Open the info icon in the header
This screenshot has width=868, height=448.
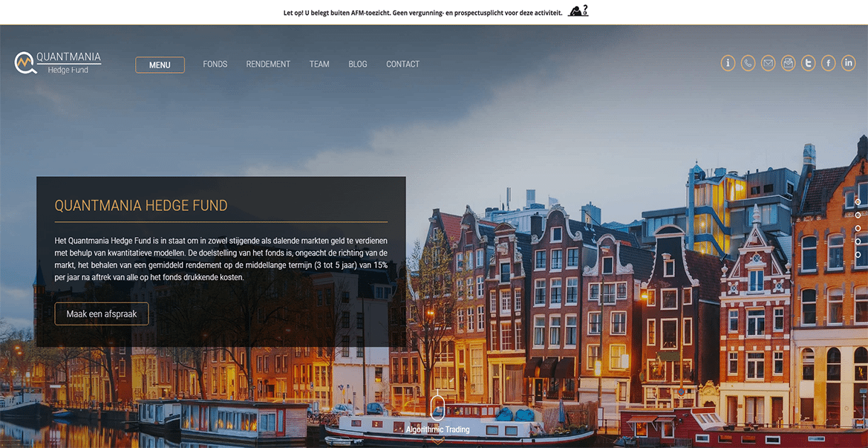[728, 63]
